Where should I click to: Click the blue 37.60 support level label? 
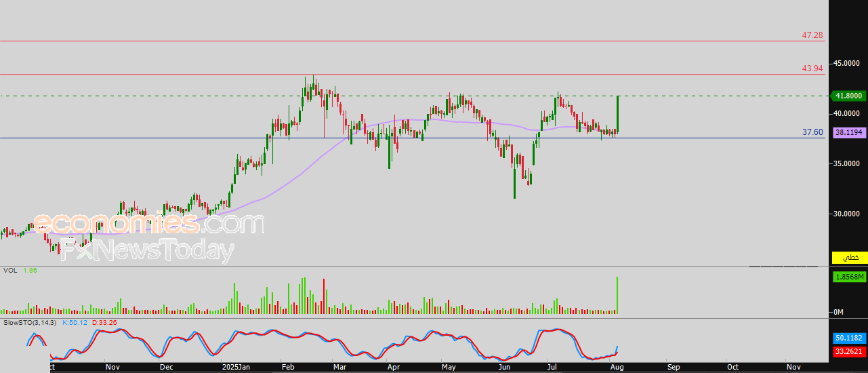click(x=812, y=132)
